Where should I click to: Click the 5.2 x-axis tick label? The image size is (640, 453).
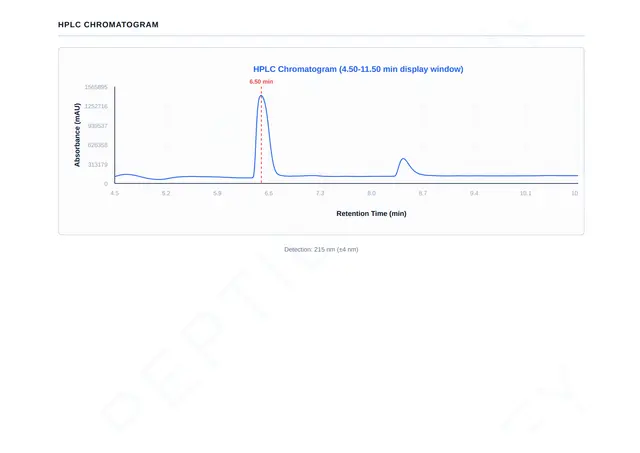point(166,193)
